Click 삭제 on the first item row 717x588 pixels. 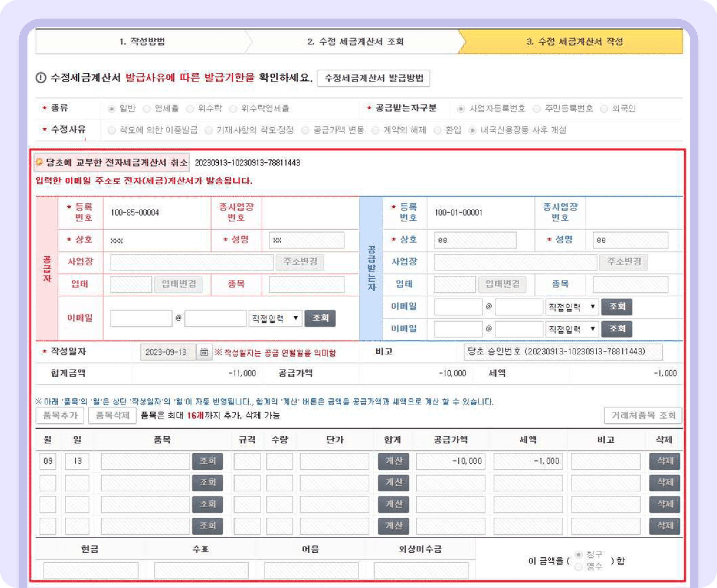[x=665, y=461]
